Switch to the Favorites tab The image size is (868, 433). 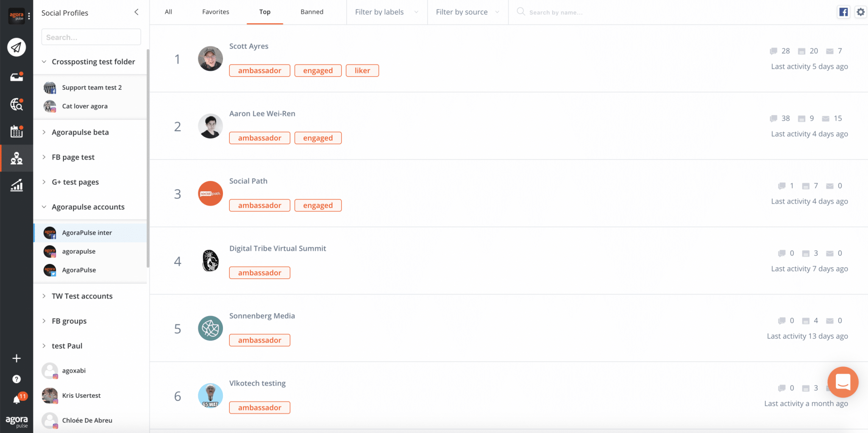coord(215,12)
